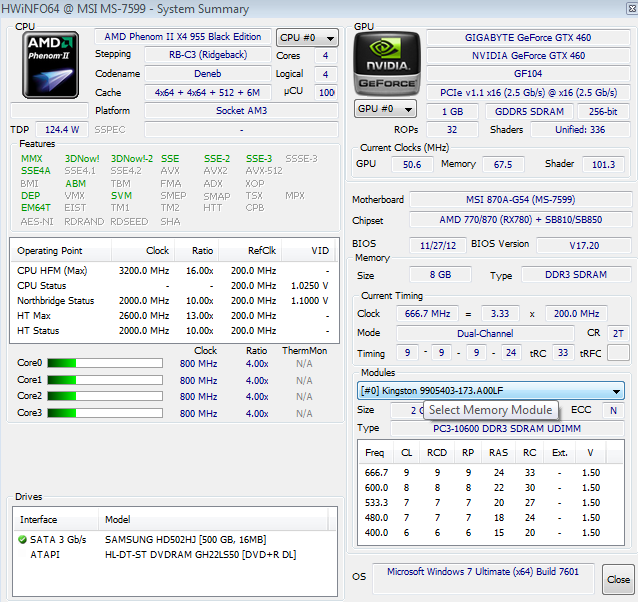641x602 pixels.
Task: Click the RAS column header in modules table
Action: (x=498, y=453)
